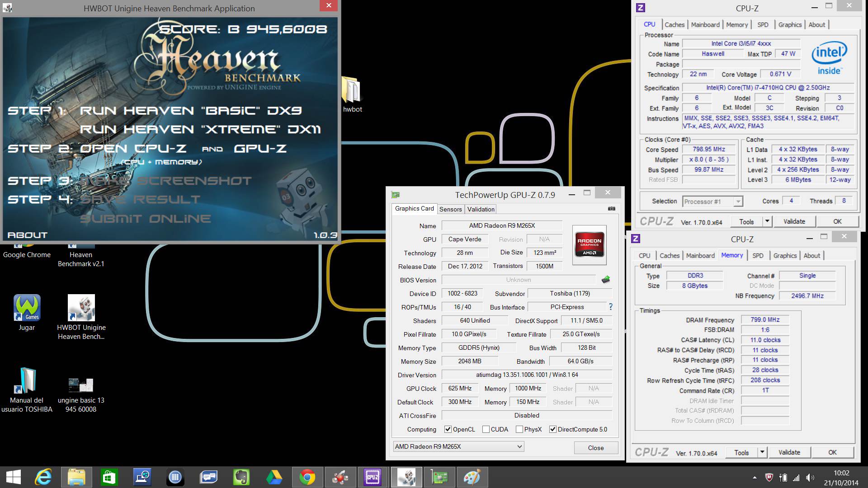Click the GPU-Z screenshot camera icon
Image resolution: width=868 pixels, height=488 pixels.
click(611, 209)
